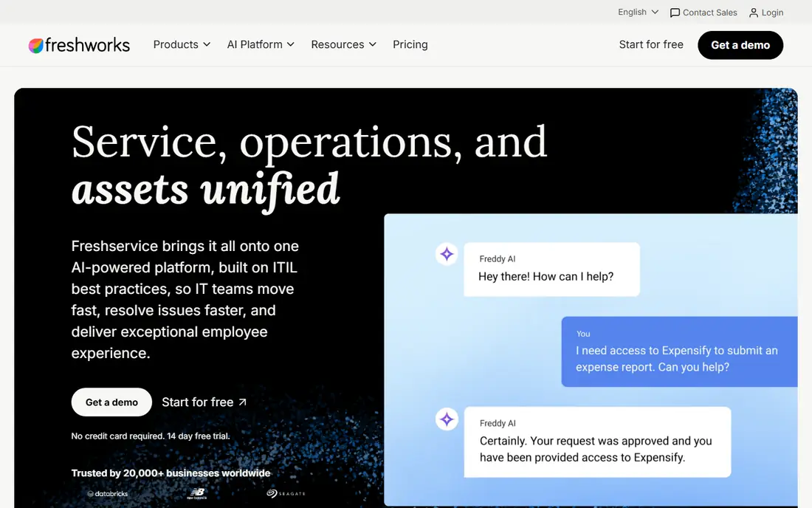Click the New Balance logo
The image size is (812, 508).
(x=197, y=493)
